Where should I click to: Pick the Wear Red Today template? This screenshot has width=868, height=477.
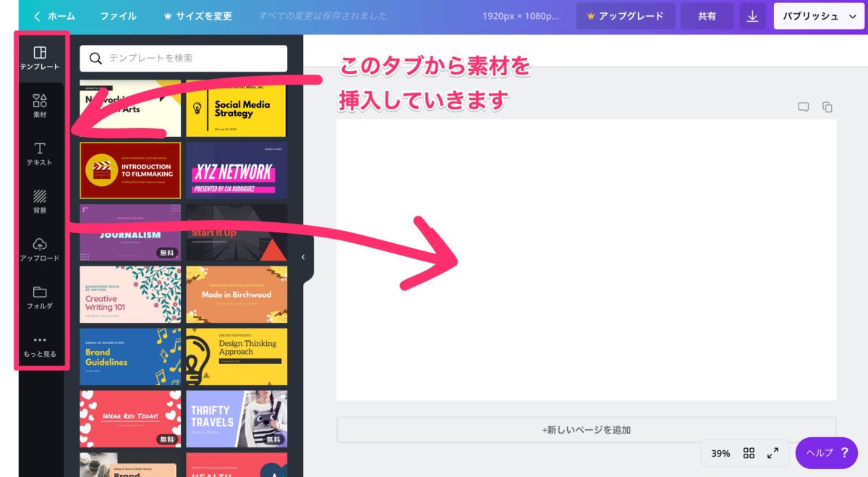tap(130, 419)
